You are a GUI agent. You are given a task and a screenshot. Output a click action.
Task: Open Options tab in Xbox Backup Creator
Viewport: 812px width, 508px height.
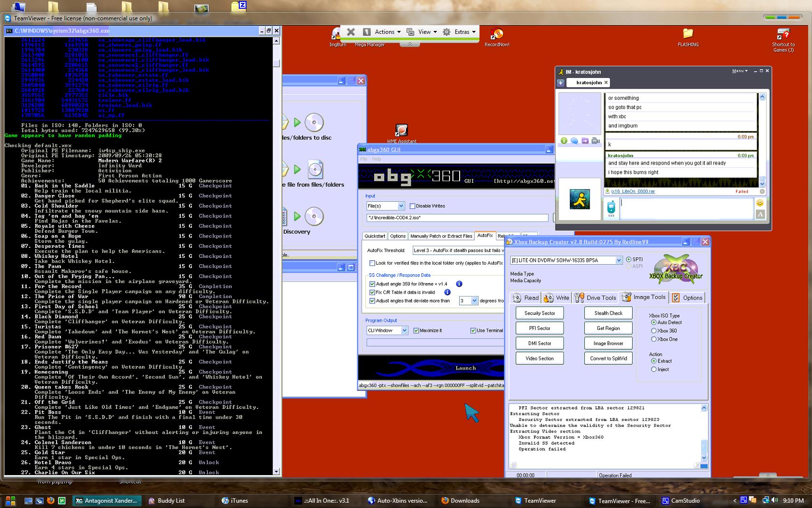(687, 298)
